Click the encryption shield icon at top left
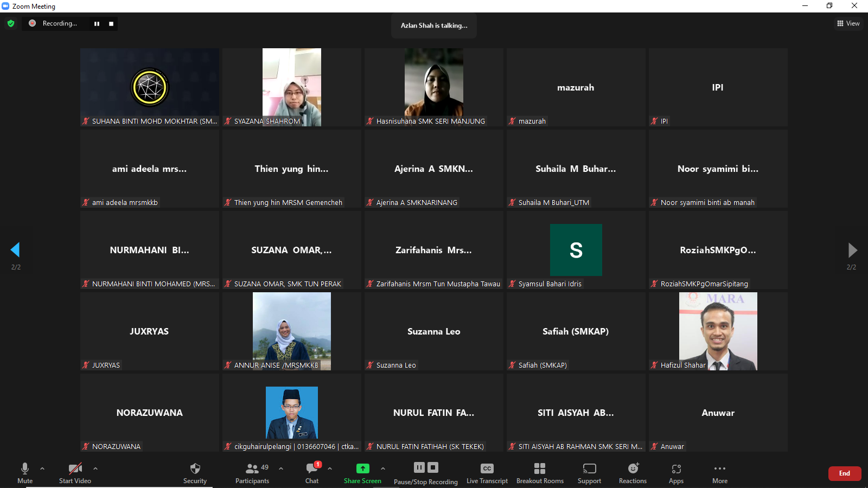The height and width of the screenshot is (488, 868). (11, 23)
